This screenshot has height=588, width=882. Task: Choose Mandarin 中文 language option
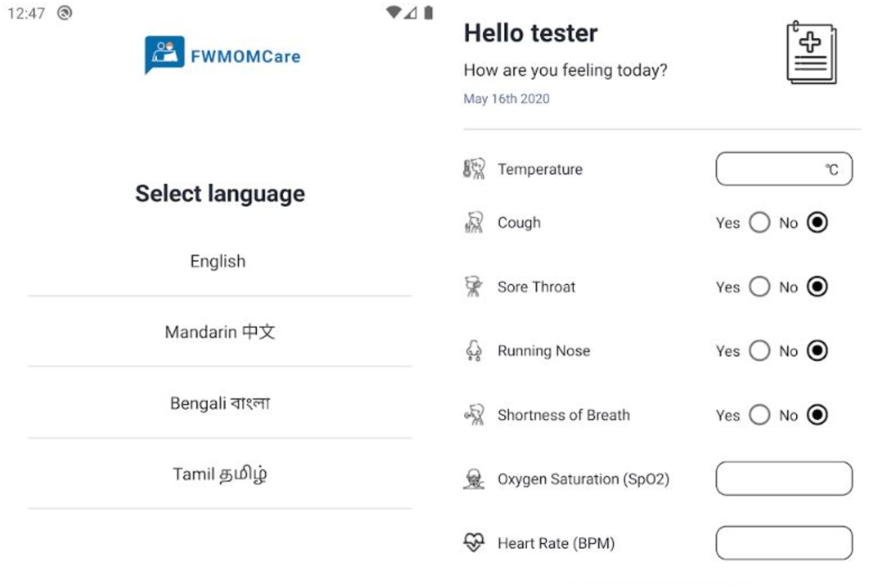(219, 332)
